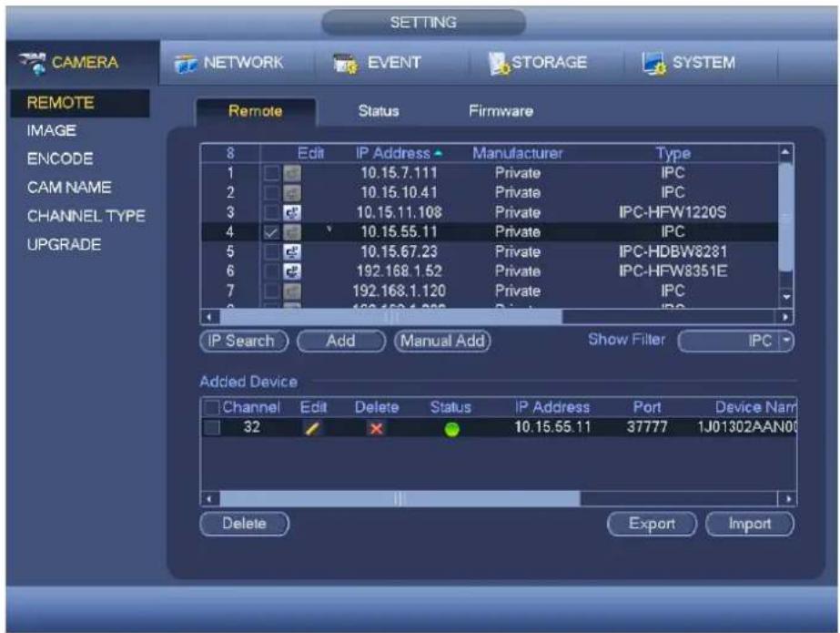Click edit icon for device 10.15.7.111
The image size is (840, 633).
coord(292,173)
